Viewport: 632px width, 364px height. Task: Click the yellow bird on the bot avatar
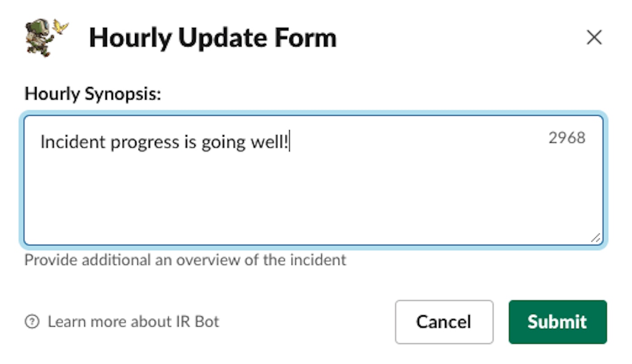click(x=60, y=27)
